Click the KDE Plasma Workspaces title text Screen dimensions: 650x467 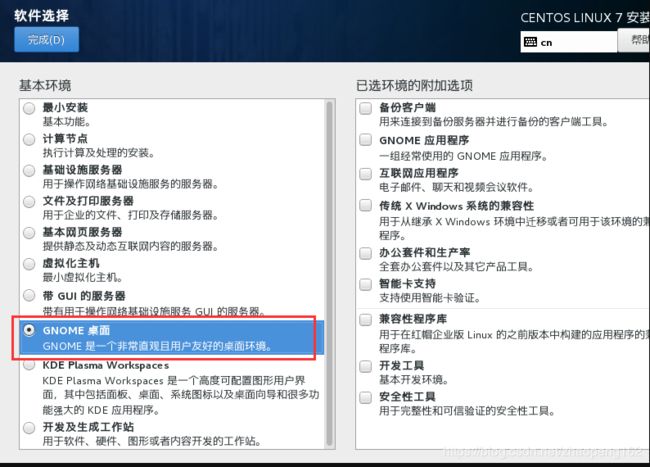coord(106,365)
